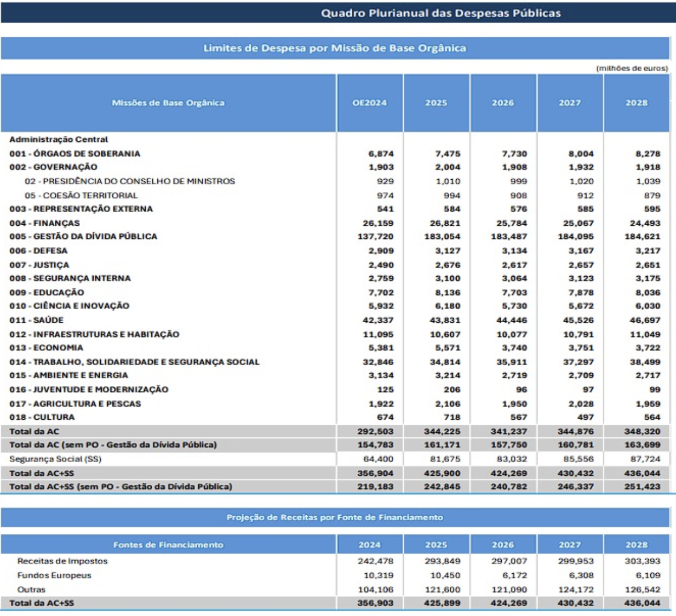Click the value 104,106 for Outras

tap(375, 590)
